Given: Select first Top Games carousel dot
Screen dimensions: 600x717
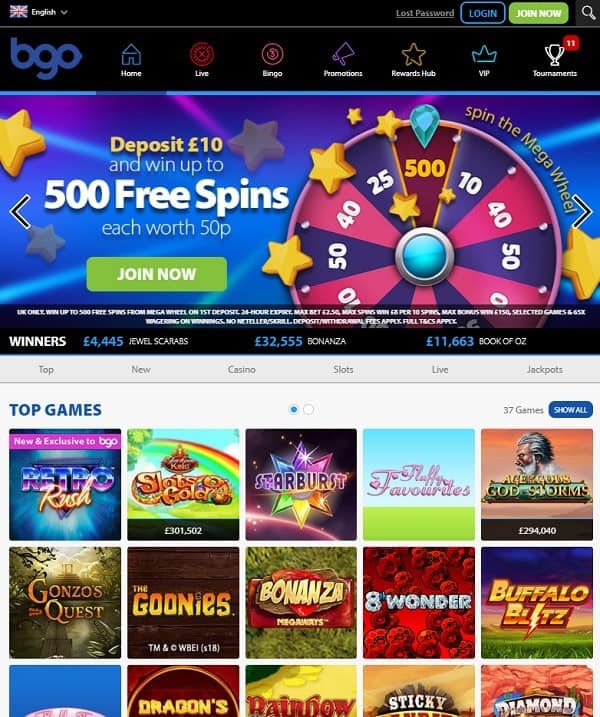Looking at the screenshot, I should pyautogui.click(x=294, y=409).
